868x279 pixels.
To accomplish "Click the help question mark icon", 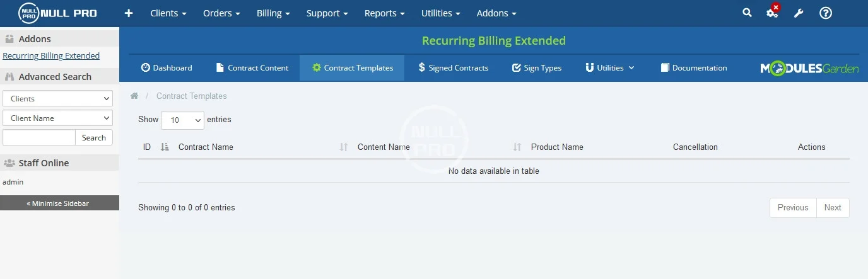I will pyautogui.click(x=826, y=13).
